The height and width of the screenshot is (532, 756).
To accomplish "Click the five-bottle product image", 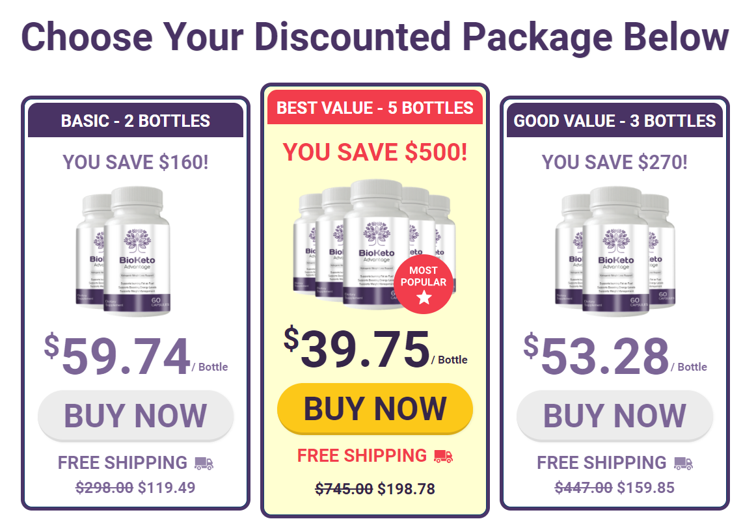I will (374, 245).
